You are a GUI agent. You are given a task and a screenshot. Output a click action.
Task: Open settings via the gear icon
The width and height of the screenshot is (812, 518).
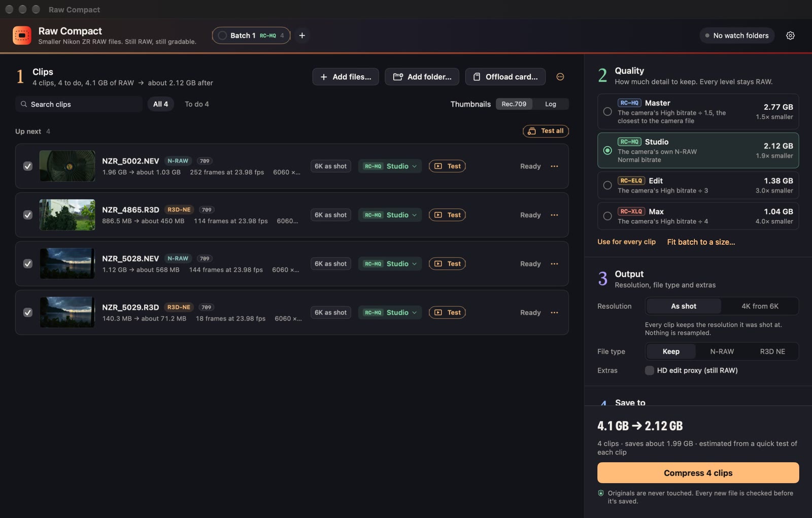[x=790, y=36]
